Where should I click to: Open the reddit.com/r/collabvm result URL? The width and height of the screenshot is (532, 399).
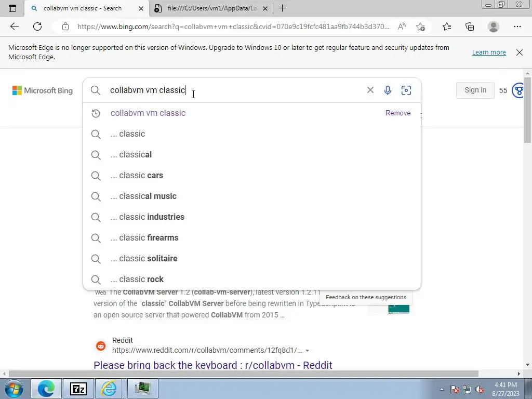[x=207, y=350]
